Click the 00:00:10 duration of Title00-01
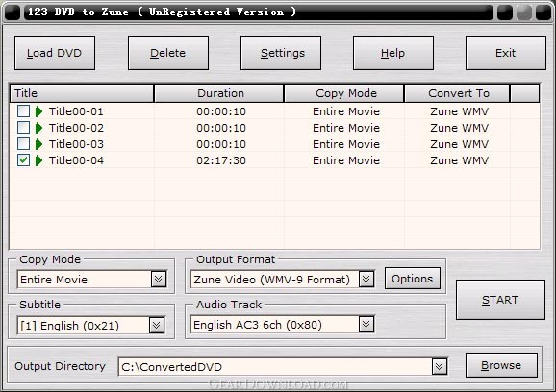Viewport: 556px width, 392px height. [x=221, y=111]
